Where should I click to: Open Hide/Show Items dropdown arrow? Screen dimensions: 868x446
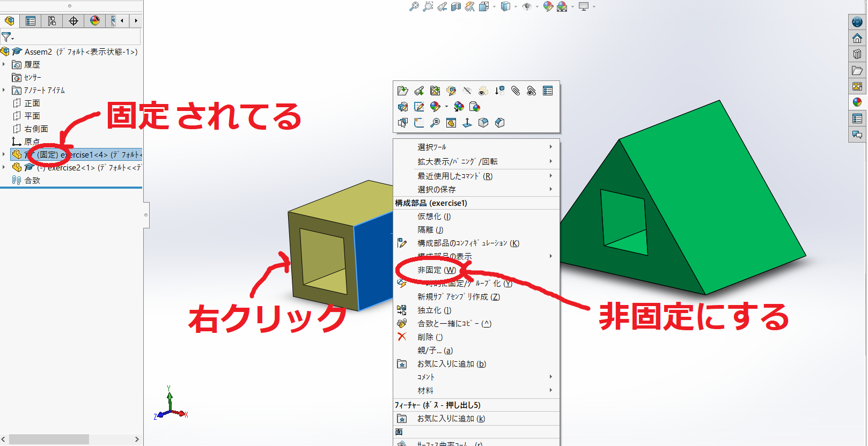click(537, 7)
